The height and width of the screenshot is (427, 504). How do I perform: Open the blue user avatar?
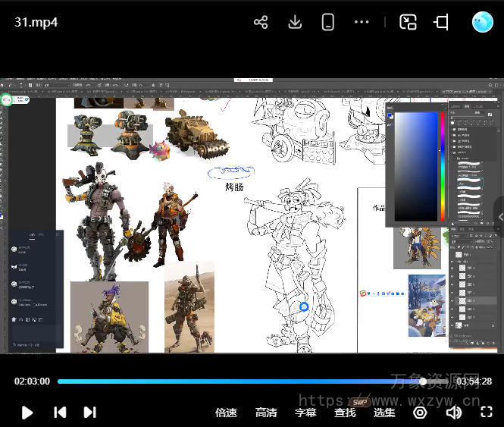pos(482,22)
